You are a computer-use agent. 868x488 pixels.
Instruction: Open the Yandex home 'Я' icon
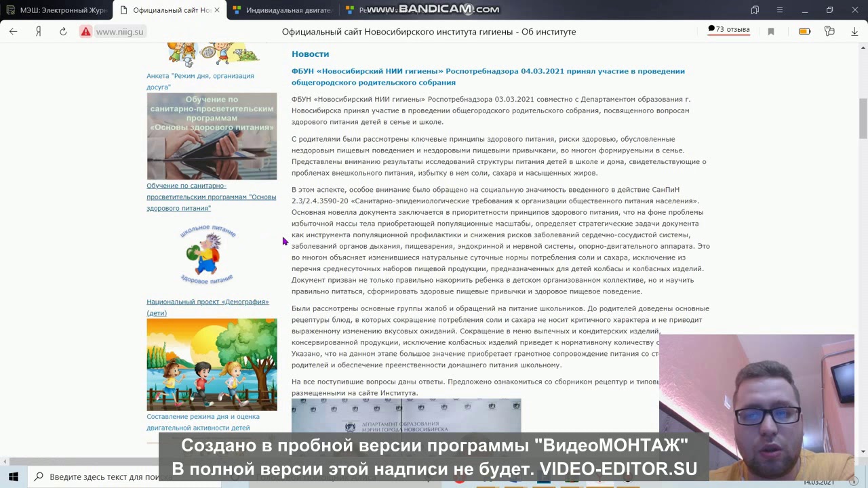tap(39, 31)
